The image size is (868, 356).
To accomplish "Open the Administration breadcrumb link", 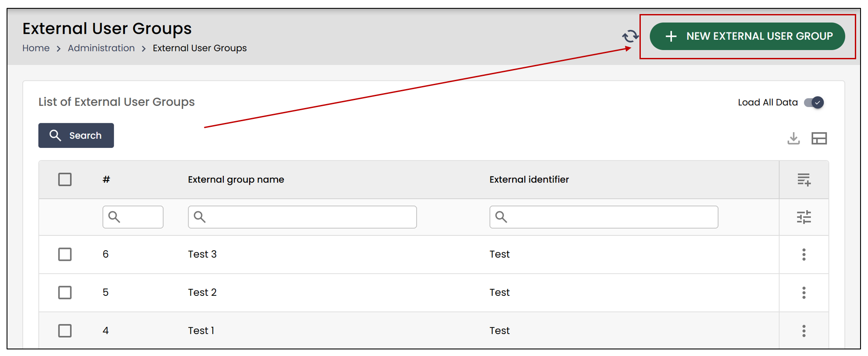I will [x=101, y=48].
